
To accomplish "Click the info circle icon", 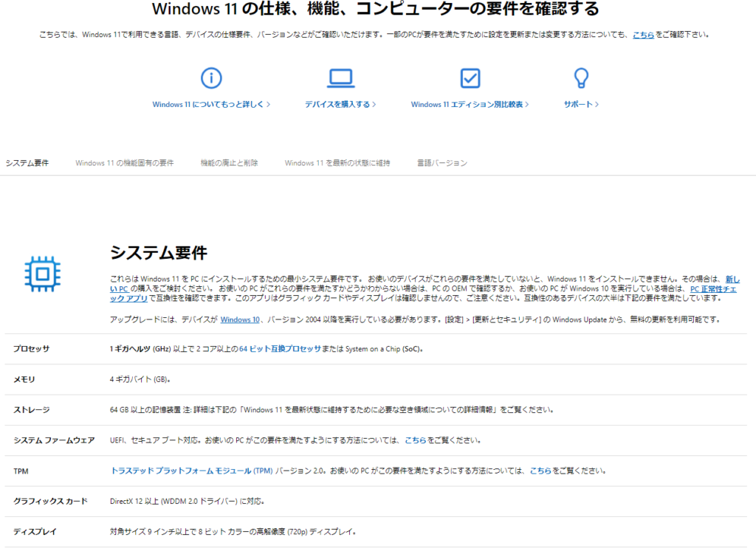I will (x=211, y=78).
